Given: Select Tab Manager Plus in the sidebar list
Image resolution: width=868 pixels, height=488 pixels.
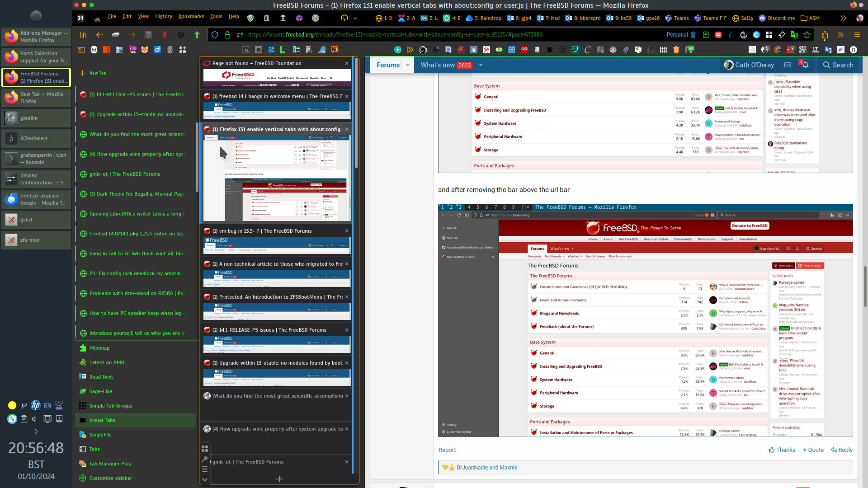Looking at the screenshot, I should point(110,464).
